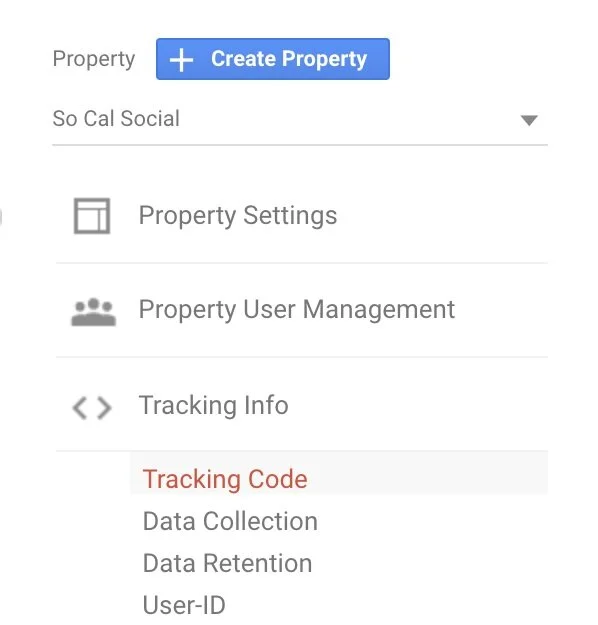Open the So Cal Social property selector
Screen dimensions: 598x625
(x=300, y=119)
